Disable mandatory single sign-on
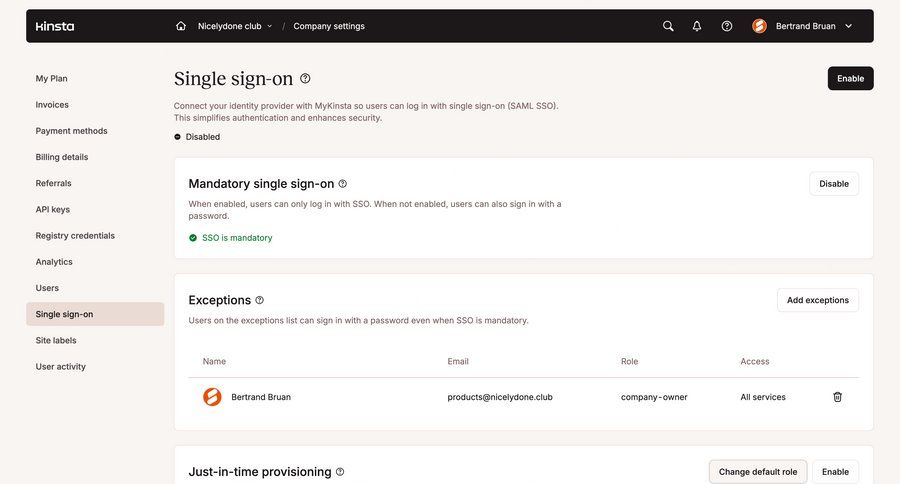This screenshot has width=900, height=484. click(x=833, y=184)
